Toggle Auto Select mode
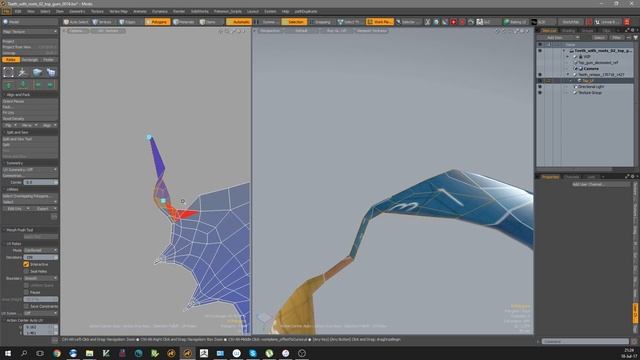 [x=76, y=22]
